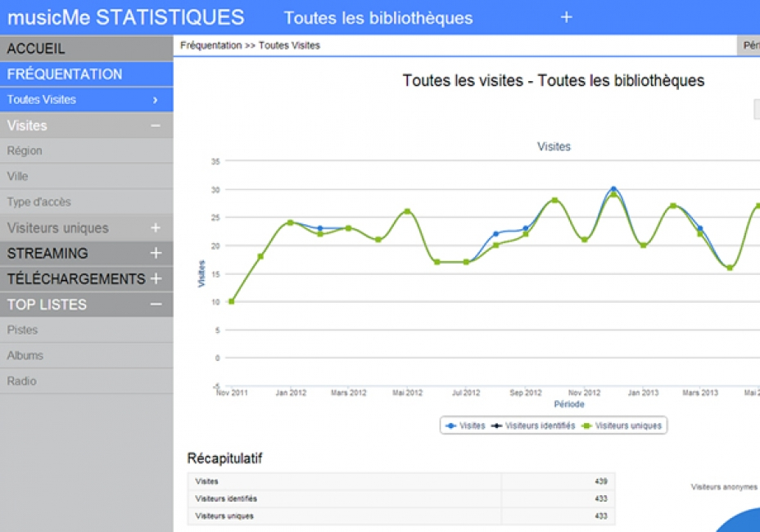Click the musicMe STATISTIQUES title
This screenshot has width=760, height=532.
(x=126, y=17)
